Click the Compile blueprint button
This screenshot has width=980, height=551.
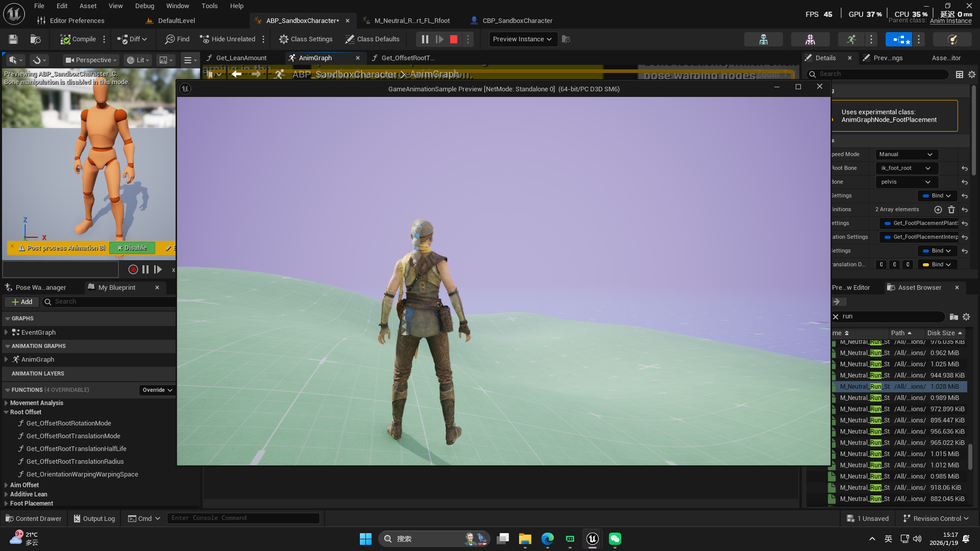click(78, 39)
